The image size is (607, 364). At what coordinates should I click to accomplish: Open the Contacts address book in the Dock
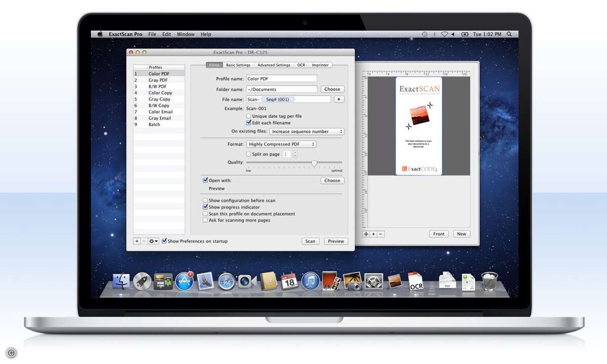pos(269,281)
